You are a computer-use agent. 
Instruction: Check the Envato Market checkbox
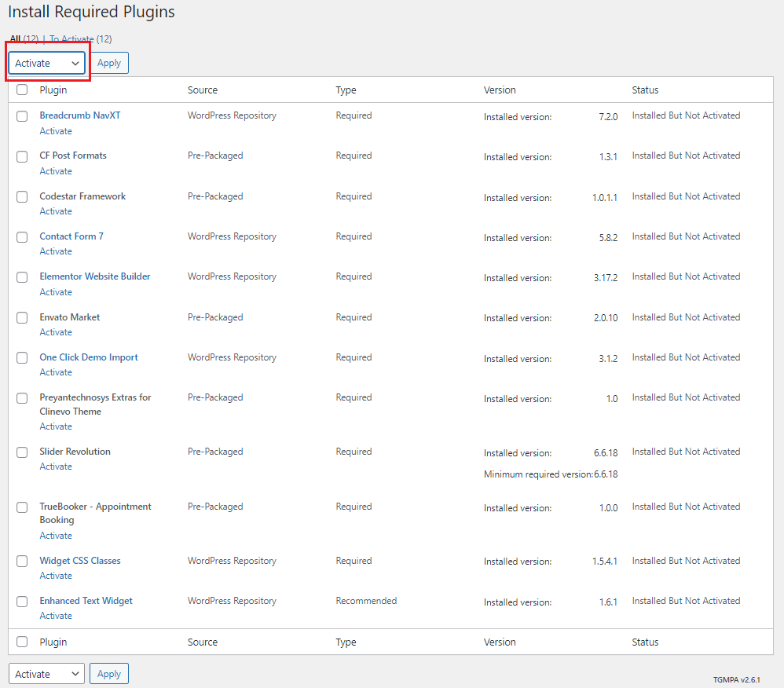(22, 317)
